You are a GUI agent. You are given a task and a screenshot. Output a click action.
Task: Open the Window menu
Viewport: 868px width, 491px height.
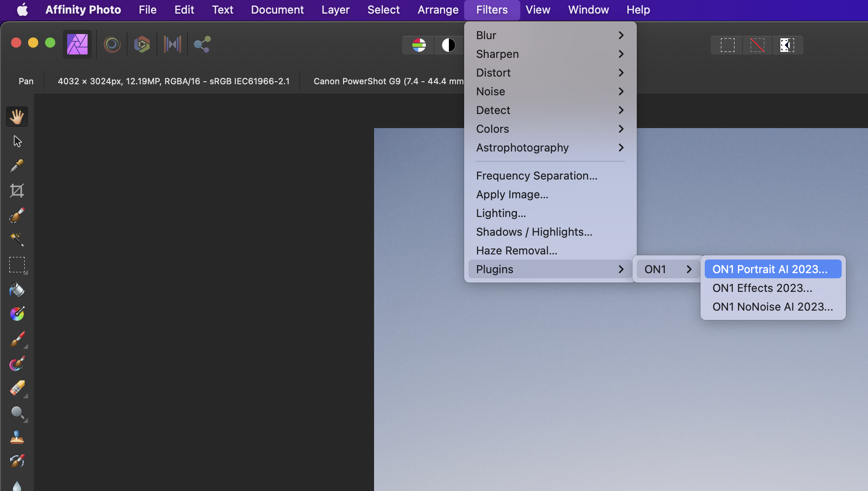tap(588, 10)
